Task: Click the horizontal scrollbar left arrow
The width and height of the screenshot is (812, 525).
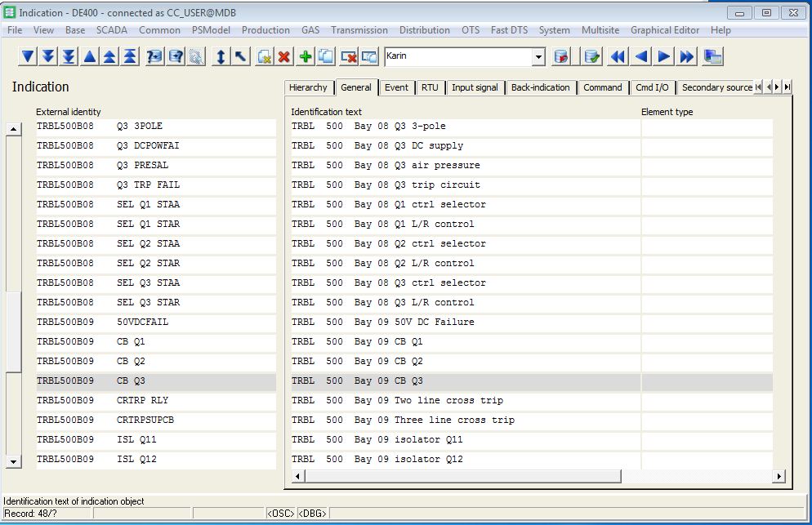Action: click(x=298, y=476)
